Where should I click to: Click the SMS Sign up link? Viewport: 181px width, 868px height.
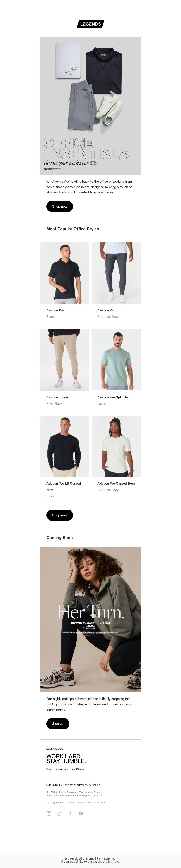tap(96, 785)
